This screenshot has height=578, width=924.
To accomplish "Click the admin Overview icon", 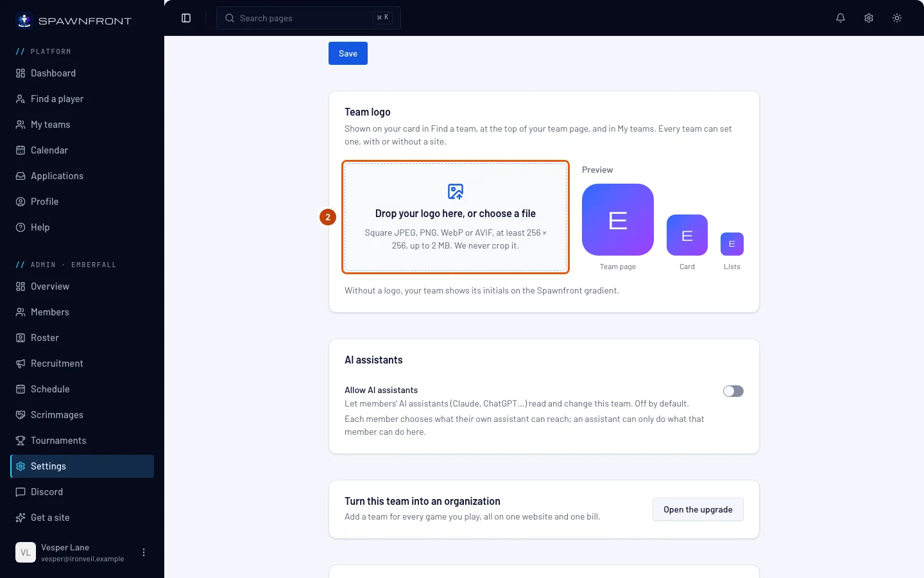I will point(21,286).
